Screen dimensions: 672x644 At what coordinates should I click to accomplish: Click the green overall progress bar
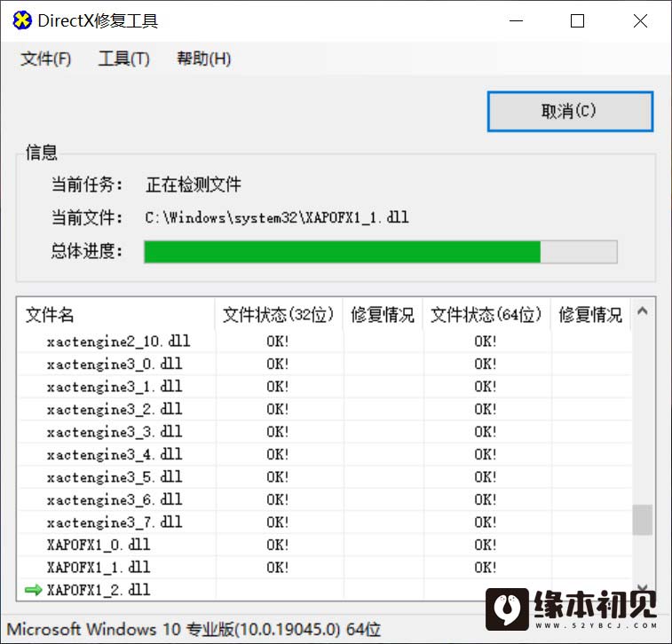381,252
